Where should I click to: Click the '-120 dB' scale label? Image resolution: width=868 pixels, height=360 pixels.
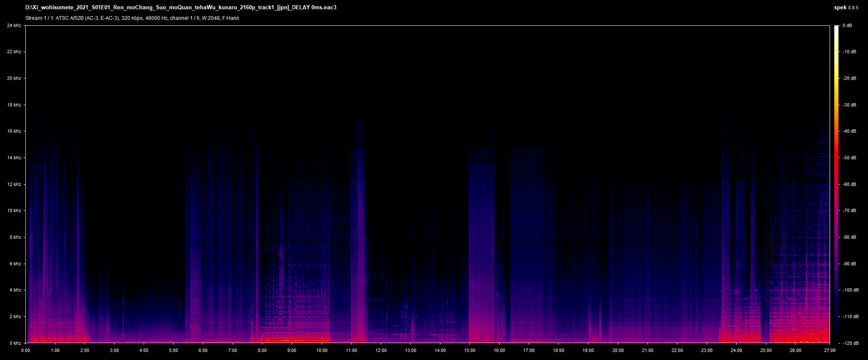coord(851,343)
